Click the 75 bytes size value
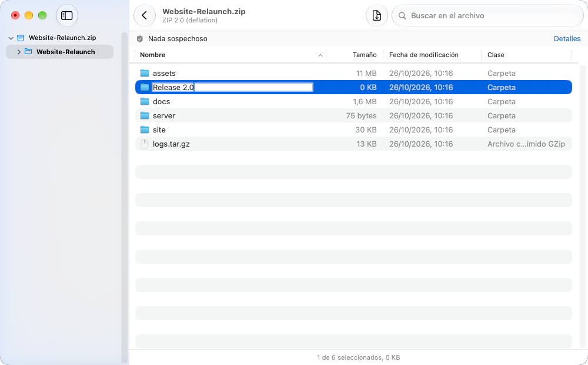 361,115
